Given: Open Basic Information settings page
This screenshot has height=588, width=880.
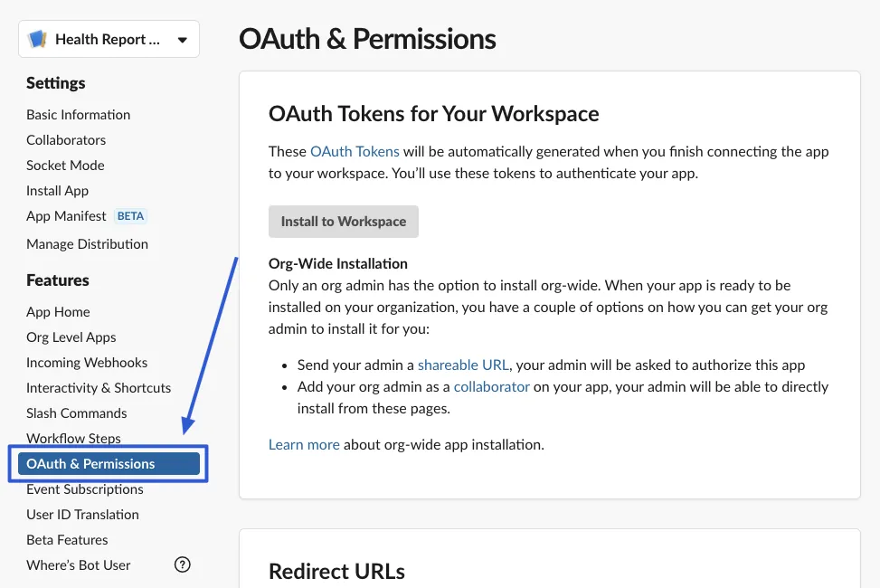Looking at the screenshot, I should pos(78,115).
